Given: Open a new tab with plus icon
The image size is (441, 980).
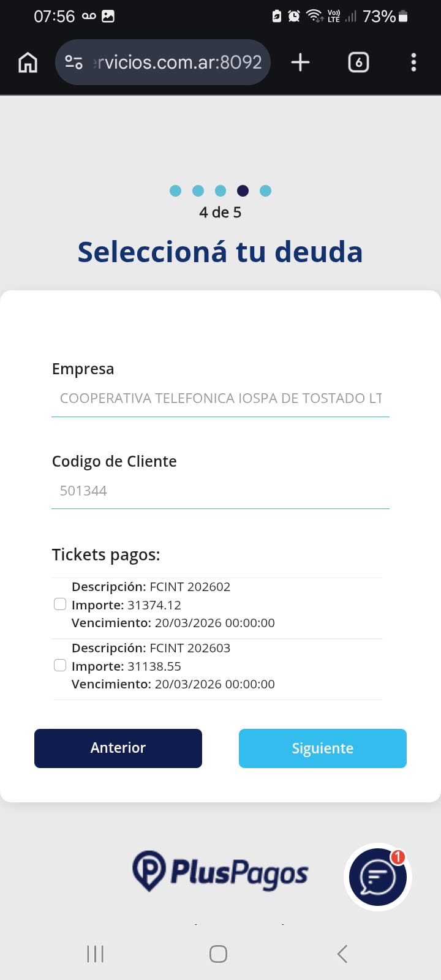Looking at the screenshot, I should tap(300, 62).
